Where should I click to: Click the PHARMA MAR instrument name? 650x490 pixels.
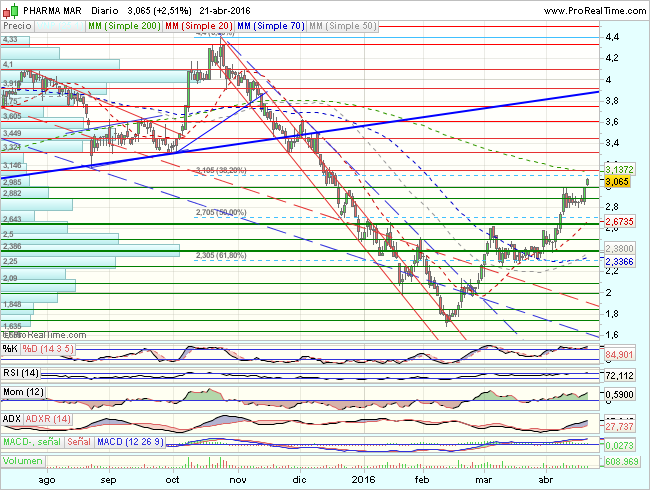click(x=52, y=10)
